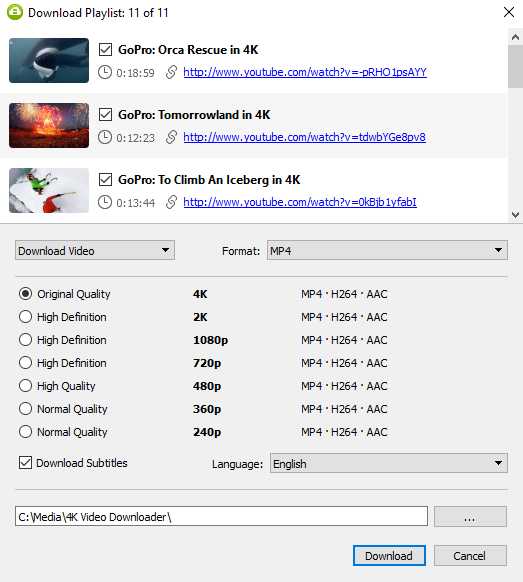523x582 pixels.
Task: Uncheck GoPro: Tomorrowland in 4K
Action: click(105, 115)
